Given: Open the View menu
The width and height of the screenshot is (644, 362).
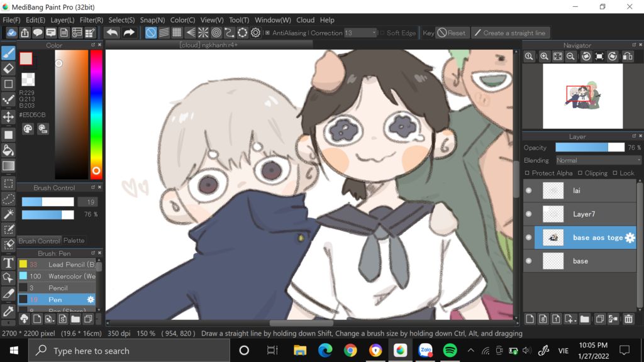Looking at the screenshot, I should [x=212, y=19].
